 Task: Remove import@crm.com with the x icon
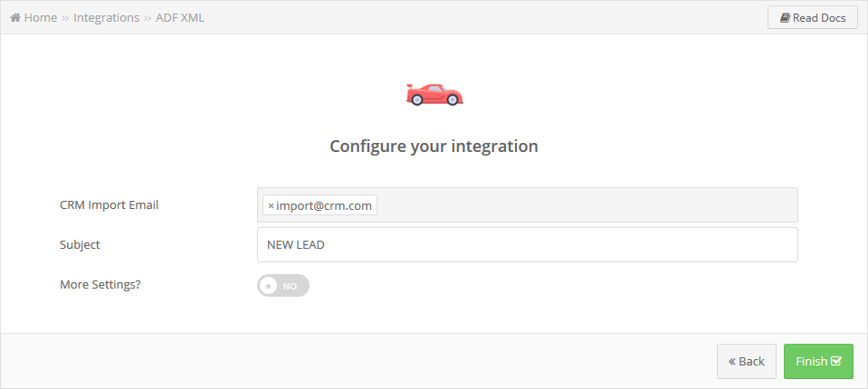(x=271, y=206)
